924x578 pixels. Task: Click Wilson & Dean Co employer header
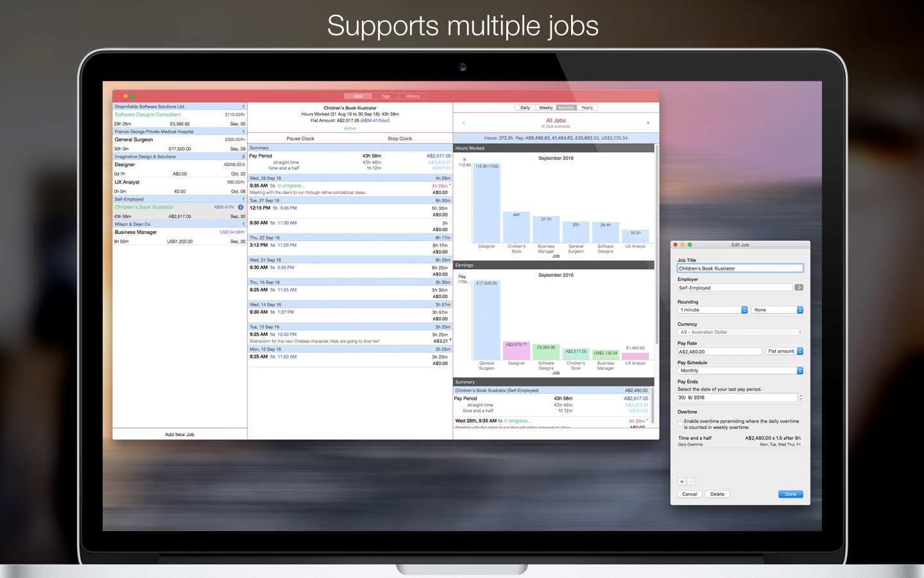(x=180, y=224)
